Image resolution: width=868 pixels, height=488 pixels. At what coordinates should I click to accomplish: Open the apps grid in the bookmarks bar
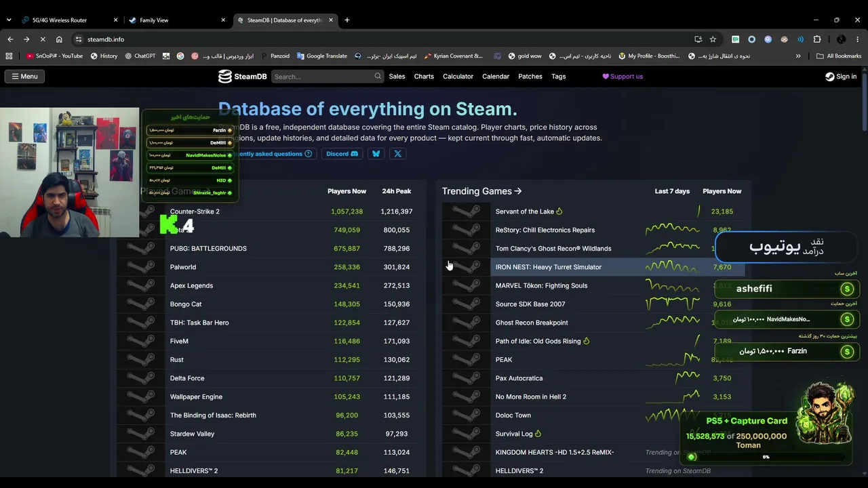coord(9,56)
